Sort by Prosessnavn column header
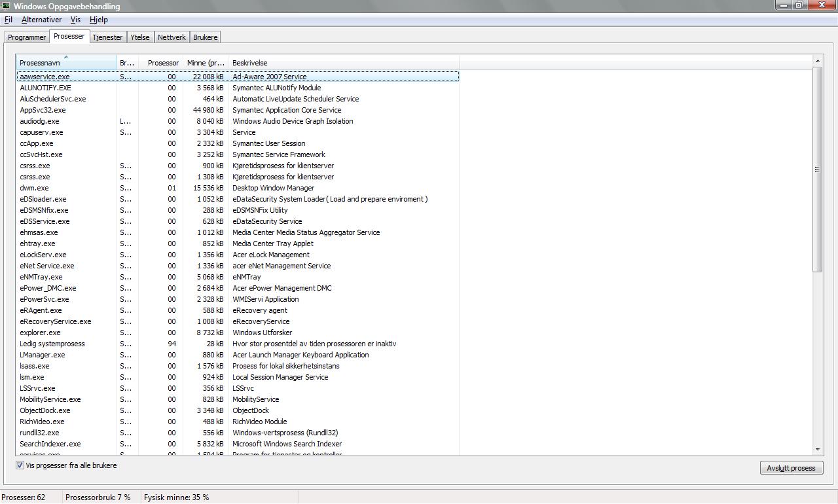This screenshot has height=504, width=838. click(65, 63)
